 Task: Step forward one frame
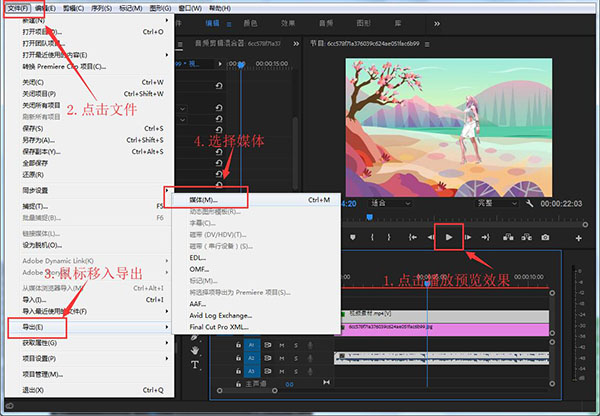coord(468,237)
